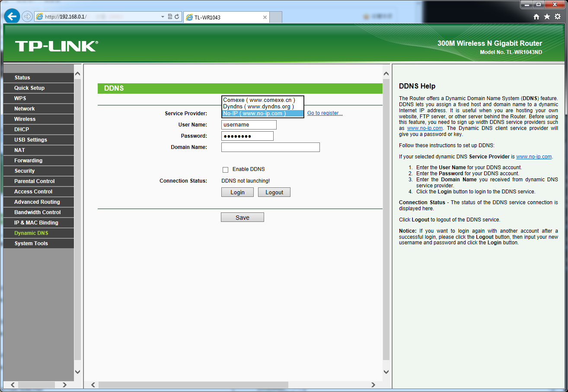568x392 pixels.
Task: Close the TL-WR1043 browser tab
Action: 265,17
